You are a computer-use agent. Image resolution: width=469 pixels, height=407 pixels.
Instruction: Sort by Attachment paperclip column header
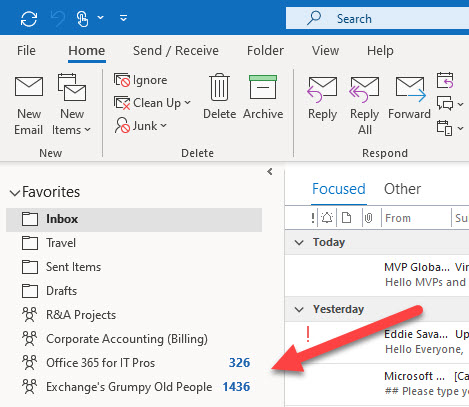click(368, 218)
